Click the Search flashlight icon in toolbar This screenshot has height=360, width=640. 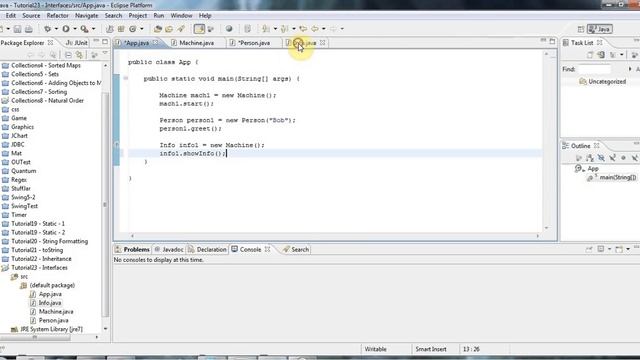coord(180,29)
